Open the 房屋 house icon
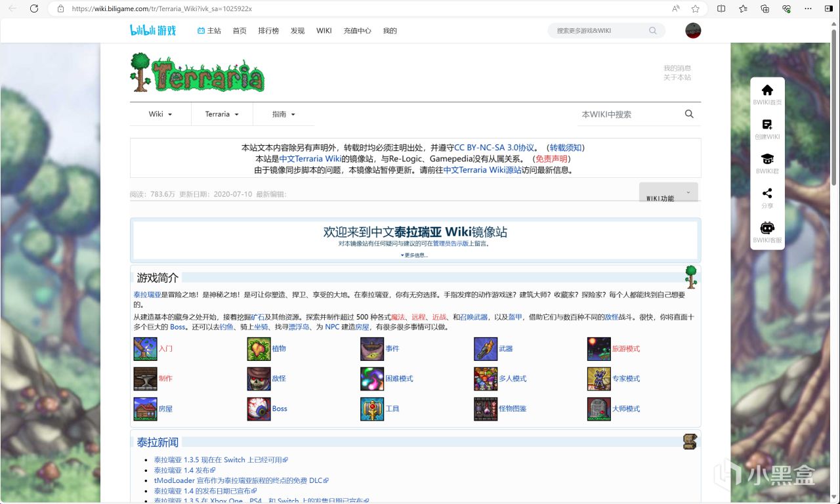 pyautogui.click(x=145, y=409)
